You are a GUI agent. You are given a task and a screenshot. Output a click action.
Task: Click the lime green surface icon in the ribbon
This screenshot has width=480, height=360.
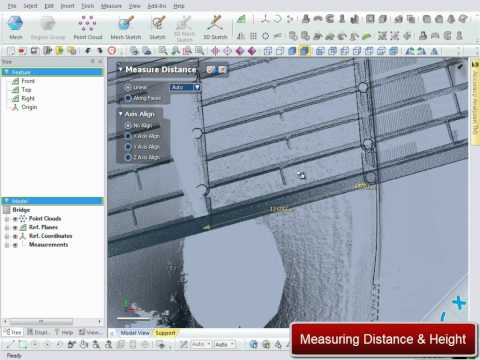pos(367,36)
